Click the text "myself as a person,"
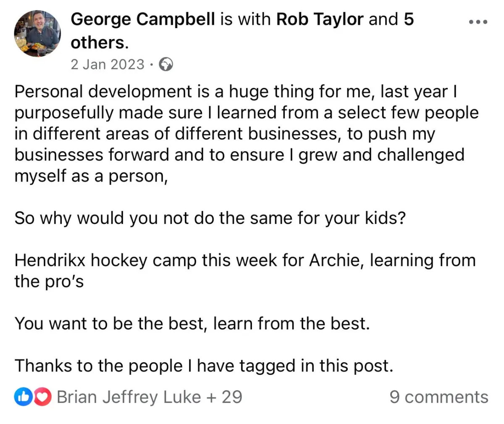 [x=91, y=176]
